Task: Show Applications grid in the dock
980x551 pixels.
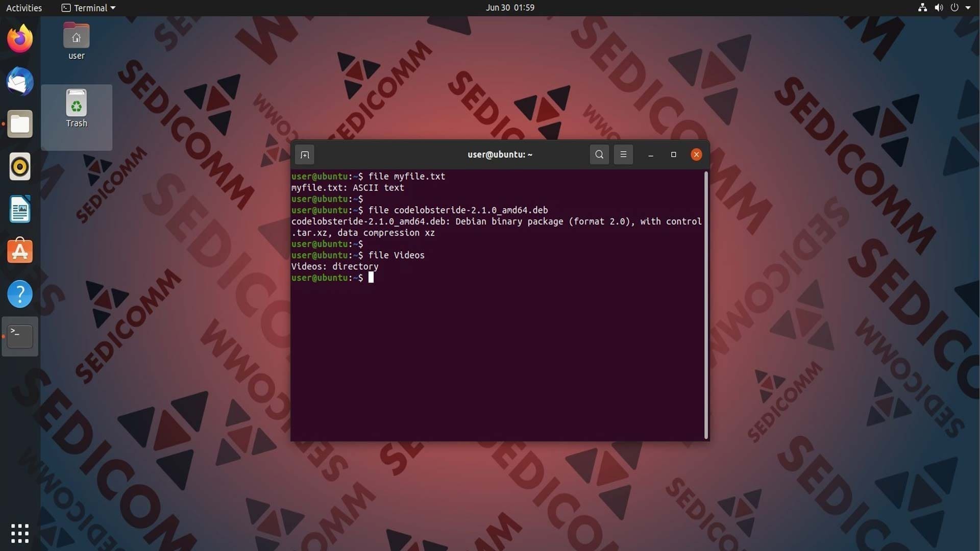Action: point(20,533)
